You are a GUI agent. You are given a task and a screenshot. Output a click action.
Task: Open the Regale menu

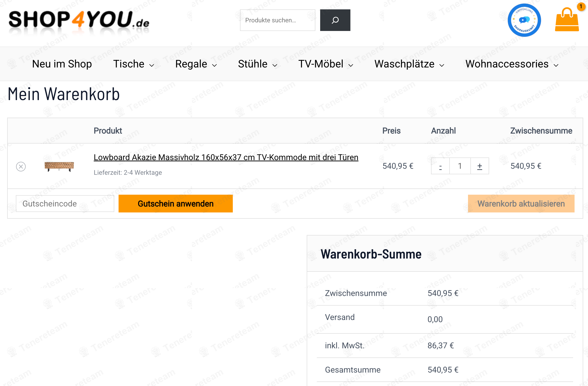[x=191, y=64]
